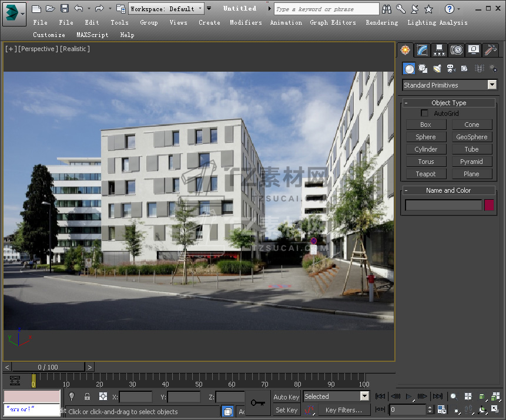Click the Undo arrow icon

coord(79,9)
